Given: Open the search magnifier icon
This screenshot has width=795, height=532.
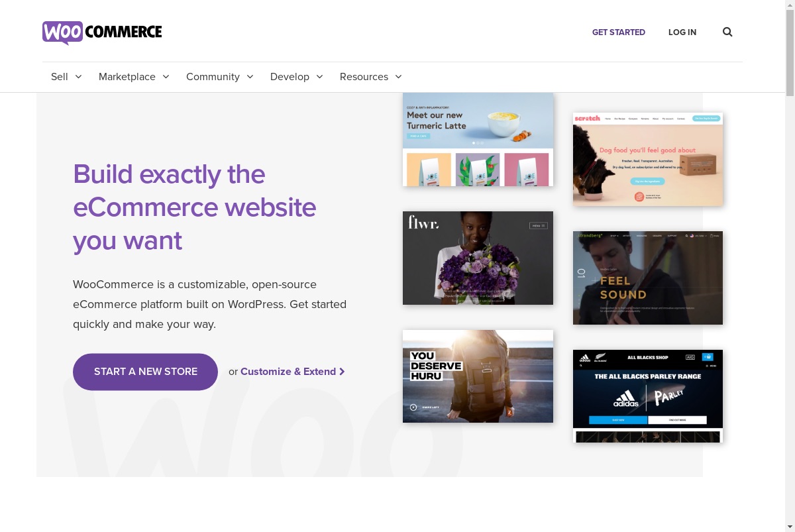Looking at the screenshot, I should 727,32.
